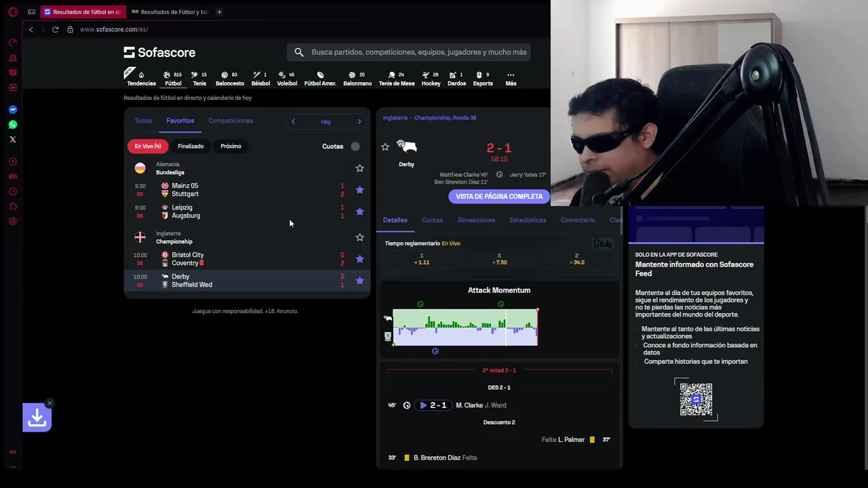Unfavorite Mainz 05 vs Stuttgart match
The image size is (868, 488).
[359, 190]
